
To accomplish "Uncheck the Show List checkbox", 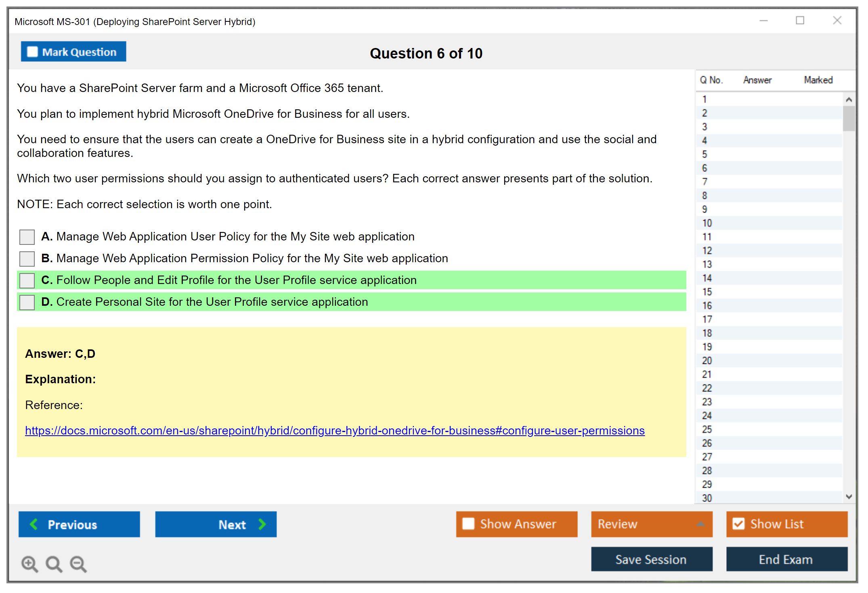I will point(738,524).
